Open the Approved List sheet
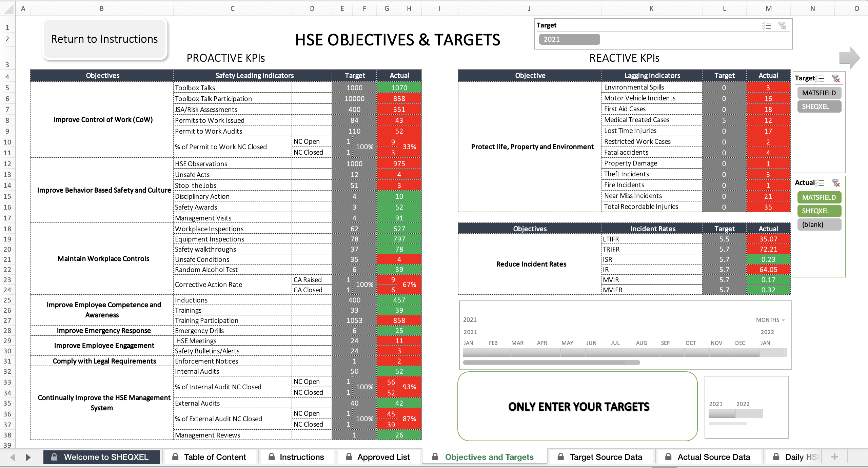 tap(379, 457)
